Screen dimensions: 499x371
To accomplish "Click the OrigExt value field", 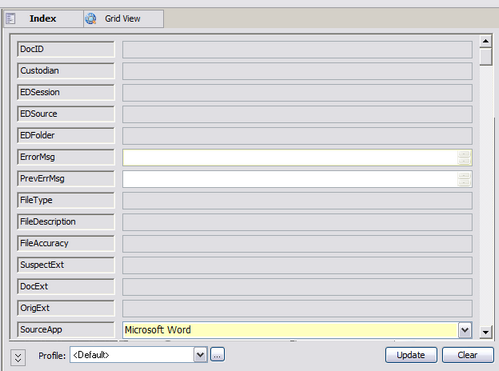I will (297, 309).
